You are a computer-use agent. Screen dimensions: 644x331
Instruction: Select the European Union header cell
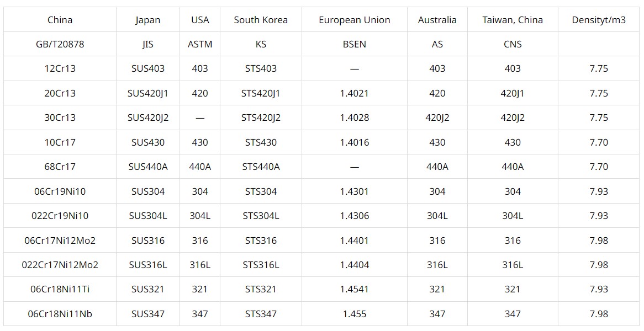tap(354, 20)
